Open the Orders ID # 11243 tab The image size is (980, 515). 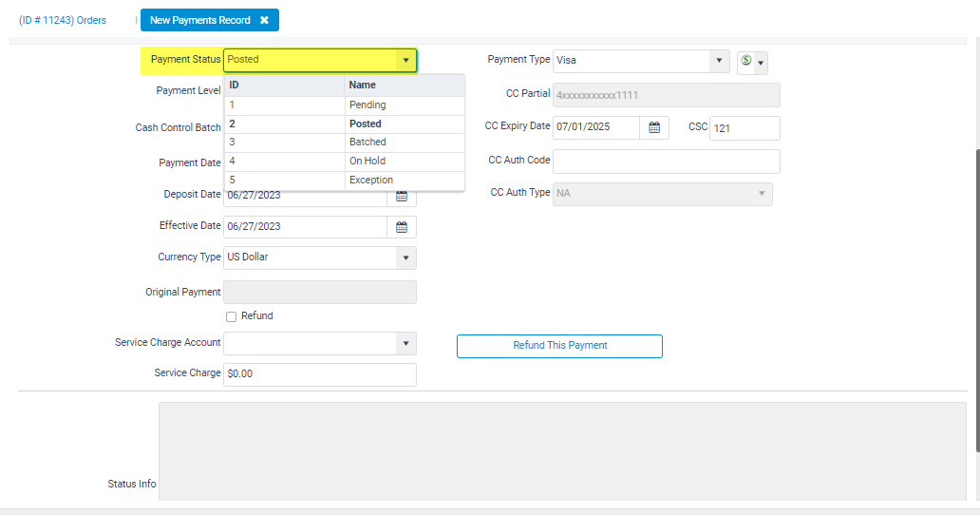[63, 20]
